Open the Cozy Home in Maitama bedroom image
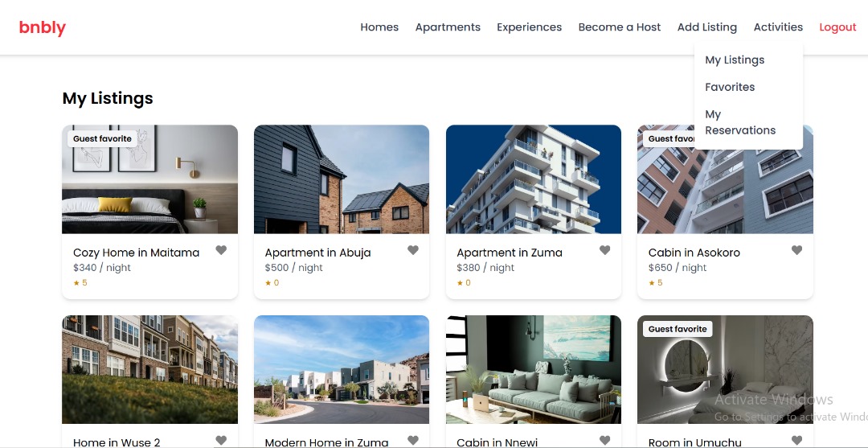868x448 pixels. 150,179
